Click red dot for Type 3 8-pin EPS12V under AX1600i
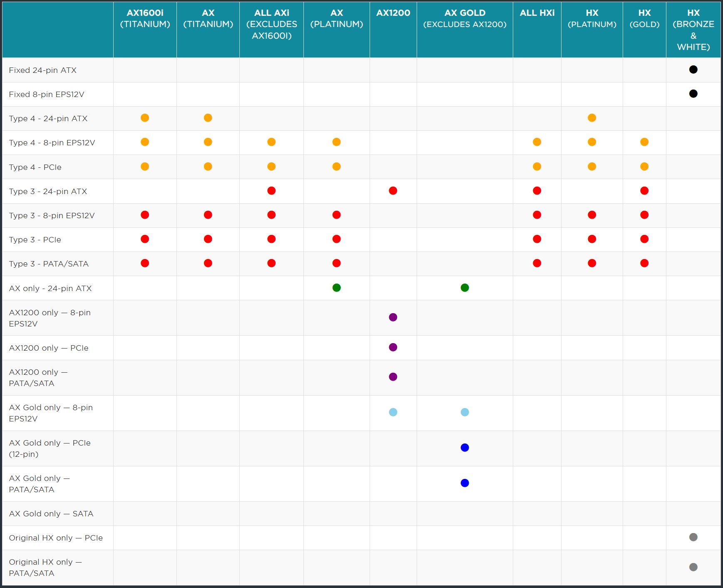The width and height of the screenshot is (723, 588). coord(145,215)
